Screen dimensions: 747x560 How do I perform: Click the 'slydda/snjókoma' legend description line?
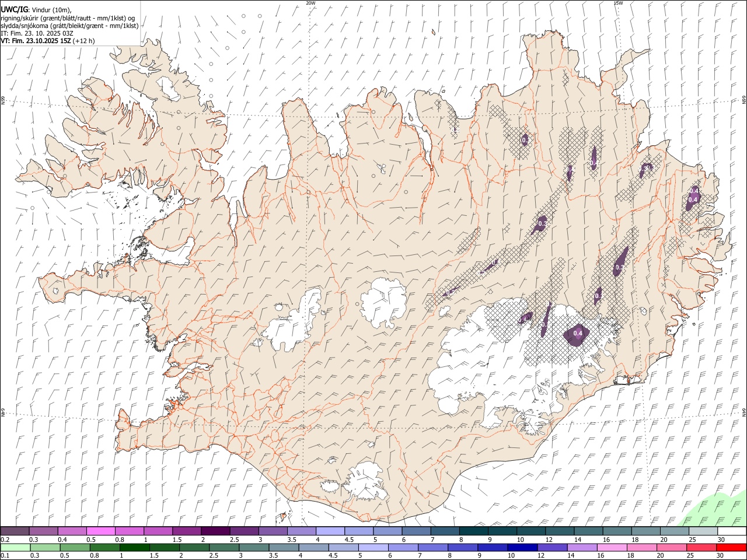click(x=69, y=26)
